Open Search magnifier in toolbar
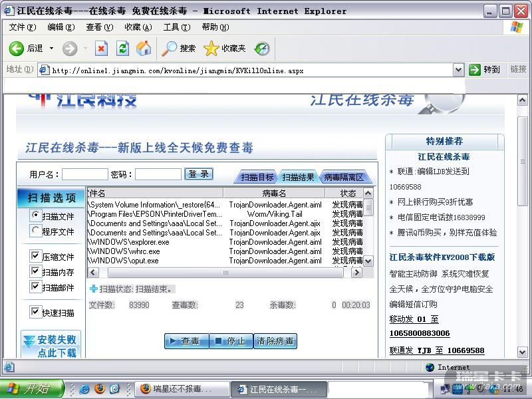Screen dimensions: 532x399 tap(169, 49)
